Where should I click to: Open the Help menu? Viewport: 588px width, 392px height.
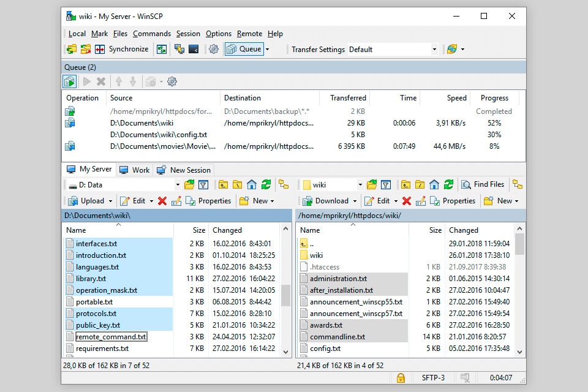(275, 34)
